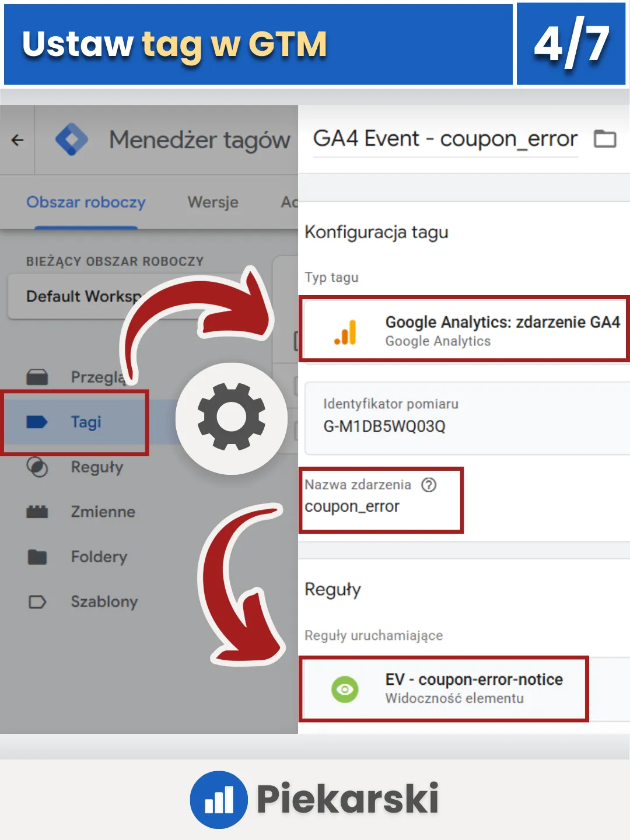Click the Google Analytics bar chart icon
Viewport: 630px width, 840px height.
tap(345, 332)
